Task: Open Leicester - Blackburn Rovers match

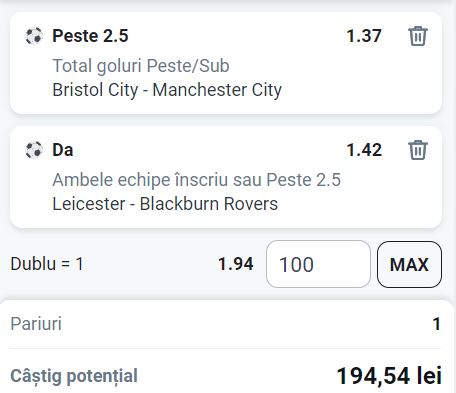Action: (165, 204)
